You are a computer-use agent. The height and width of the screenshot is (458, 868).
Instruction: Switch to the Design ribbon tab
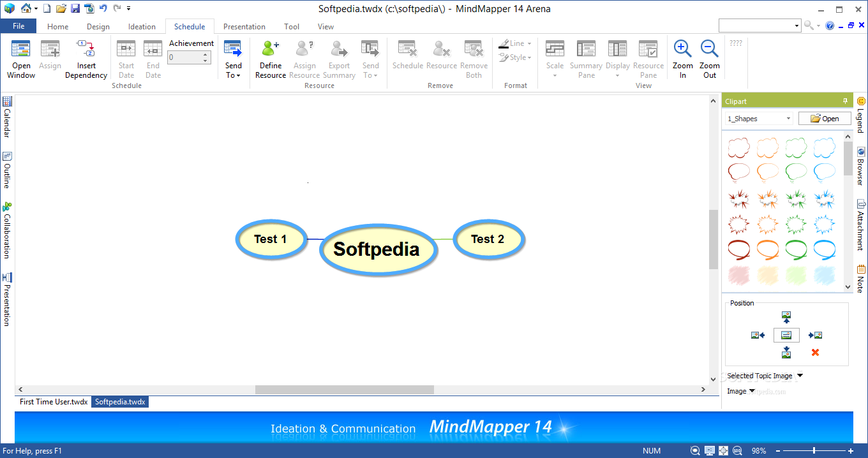coord(98,27)
